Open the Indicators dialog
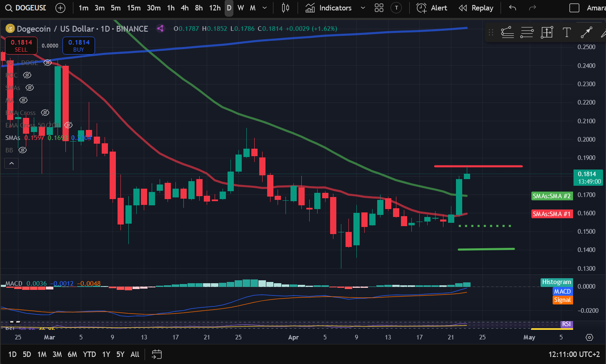Screen dimensions: 606x364 pos(328,8)
